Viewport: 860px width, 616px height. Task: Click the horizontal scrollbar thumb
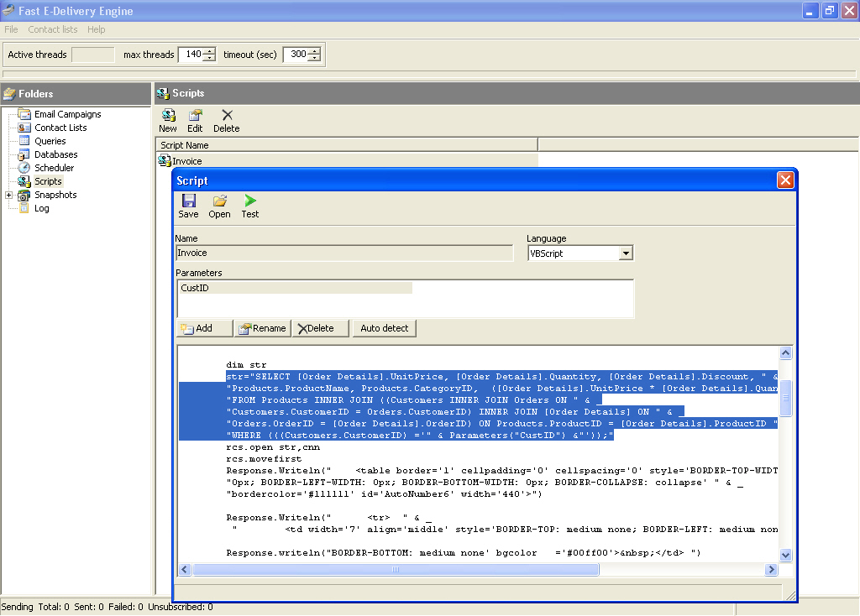[x=396, y=569]
